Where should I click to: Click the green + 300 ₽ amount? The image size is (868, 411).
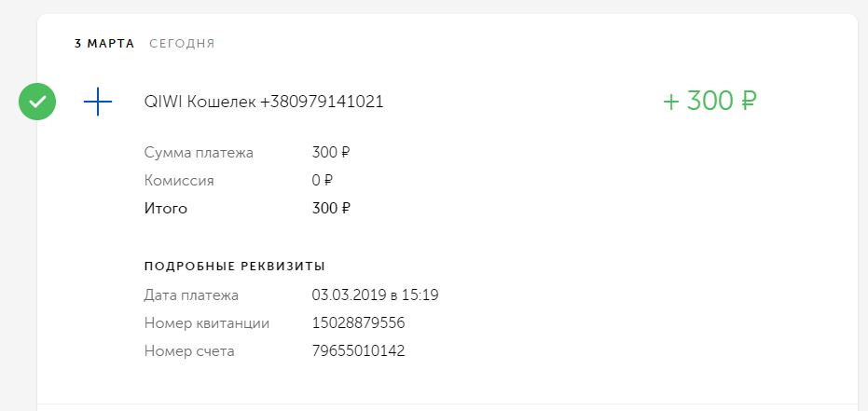coord(709,102)
